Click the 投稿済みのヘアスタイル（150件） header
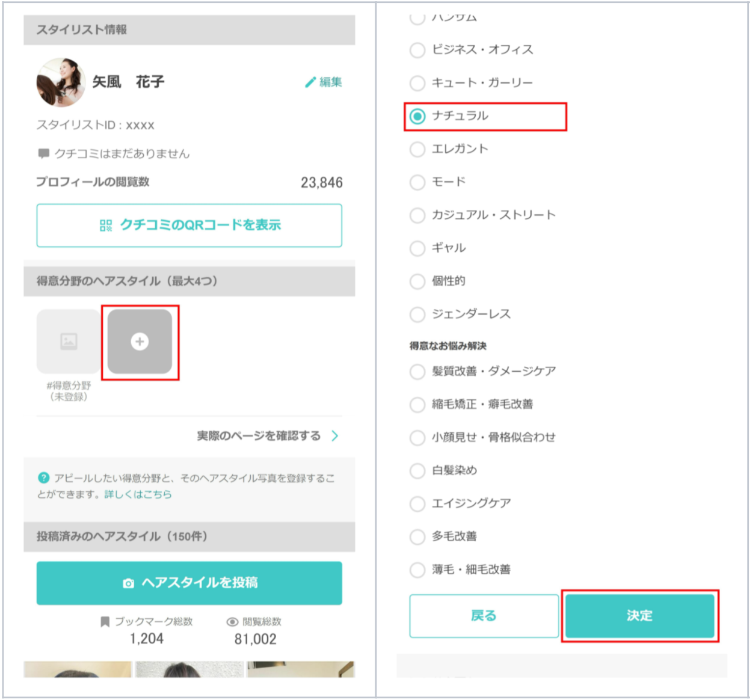 (x=189, y=536)
